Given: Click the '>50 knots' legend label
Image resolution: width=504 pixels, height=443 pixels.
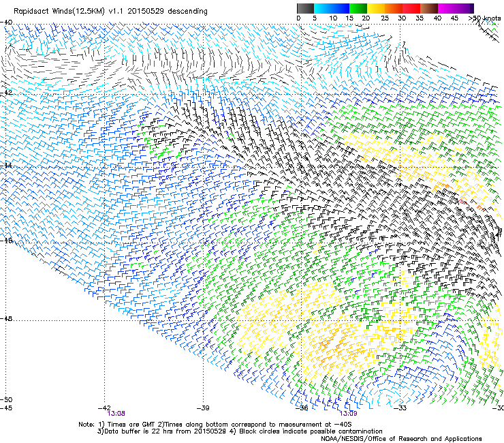Looking at the screenshot, I should [x=484, y=18].
